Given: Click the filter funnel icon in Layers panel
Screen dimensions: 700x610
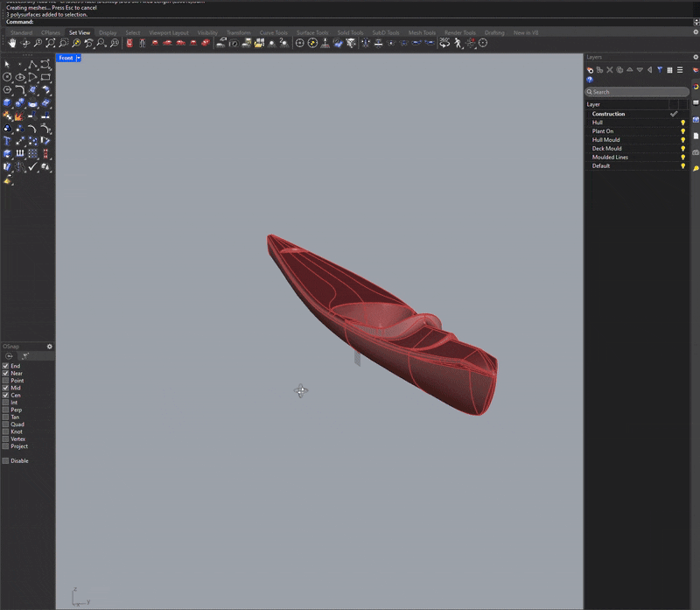Looking at the screenshot, I should point(660,70).
